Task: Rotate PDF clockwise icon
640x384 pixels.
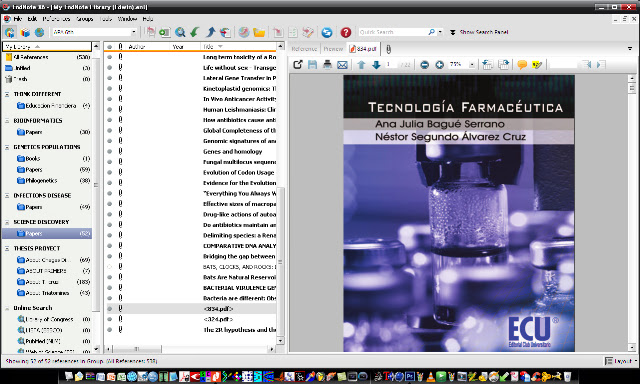Action: pos(503,64)
